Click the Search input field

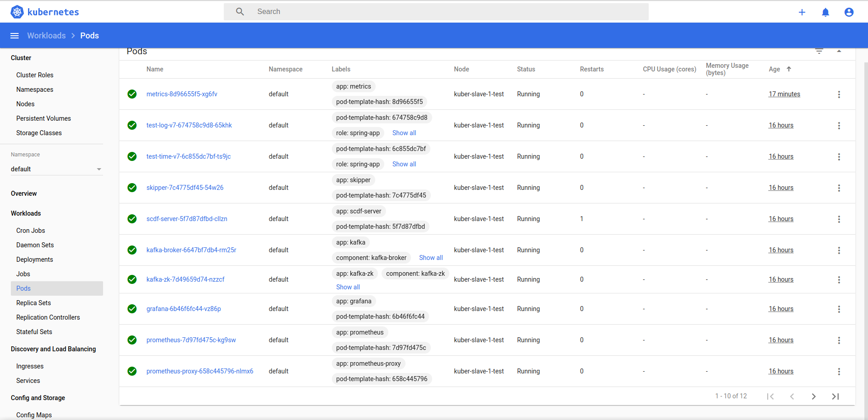pos(436,12)
